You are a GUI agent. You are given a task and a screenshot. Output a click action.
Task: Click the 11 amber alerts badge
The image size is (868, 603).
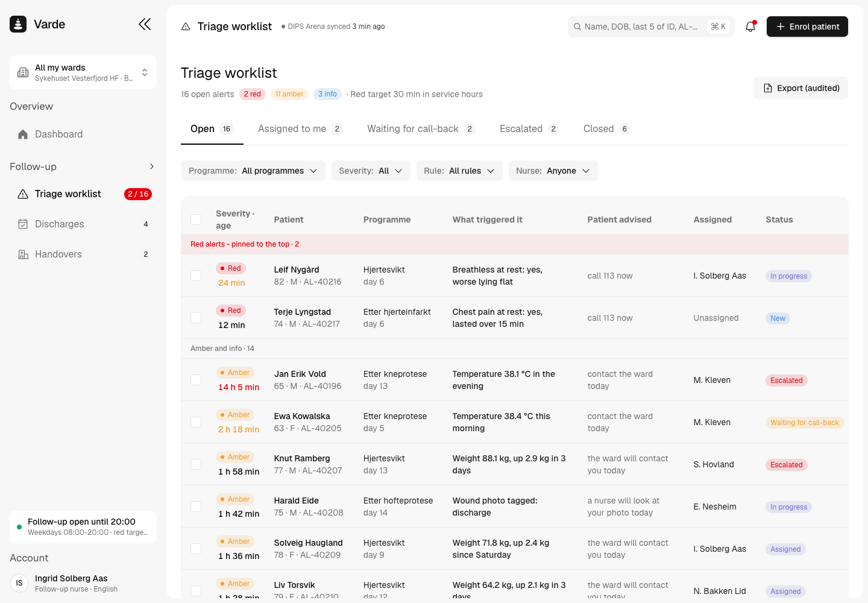coord(289,94)
